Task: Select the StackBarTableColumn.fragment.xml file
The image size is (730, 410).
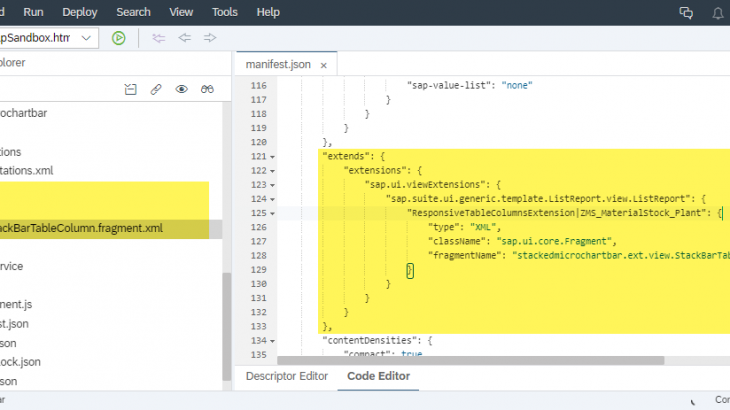Action: click(x=81, y=229)
